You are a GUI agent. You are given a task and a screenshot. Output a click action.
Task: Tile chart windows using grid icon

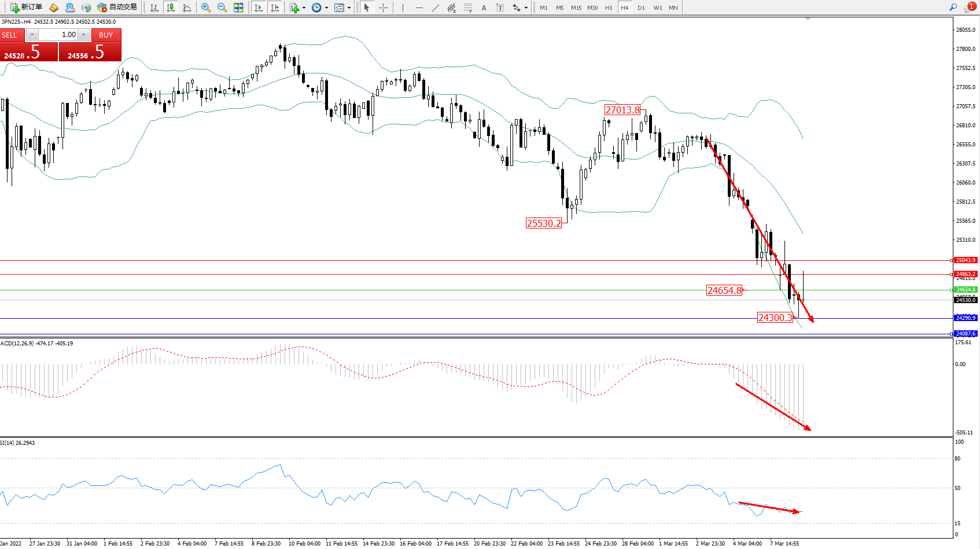point(238,8)
